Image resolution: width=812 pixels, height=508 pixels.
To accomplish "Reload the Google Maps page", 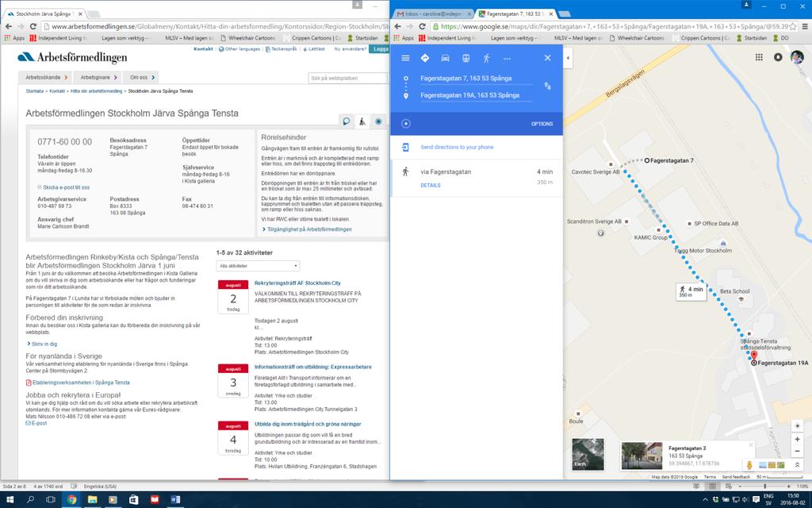I will click(x=422, y=26).
